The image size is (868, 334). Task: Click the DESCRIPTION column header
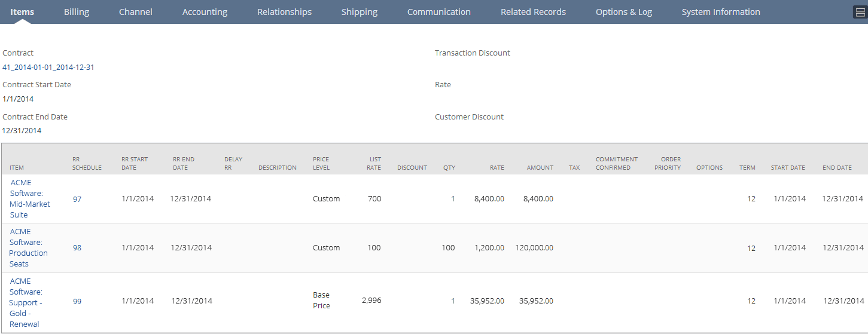[278, 168]
